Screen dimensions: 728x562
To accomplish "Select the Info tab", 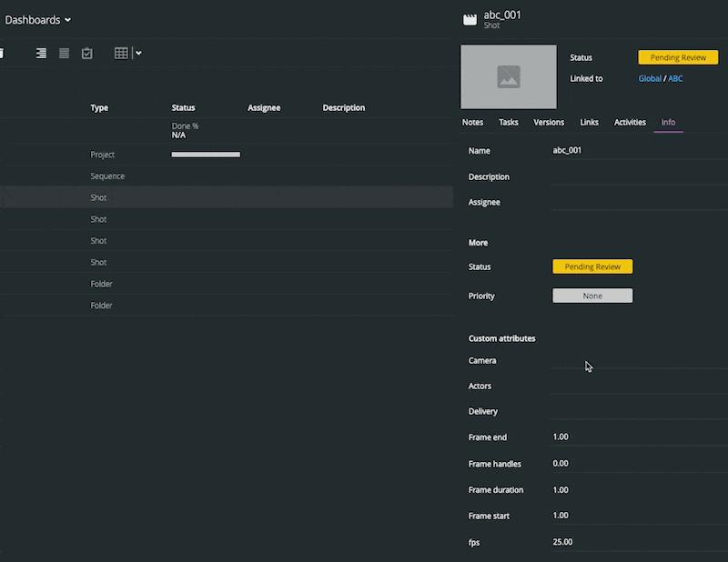I will tap(668, 122).
